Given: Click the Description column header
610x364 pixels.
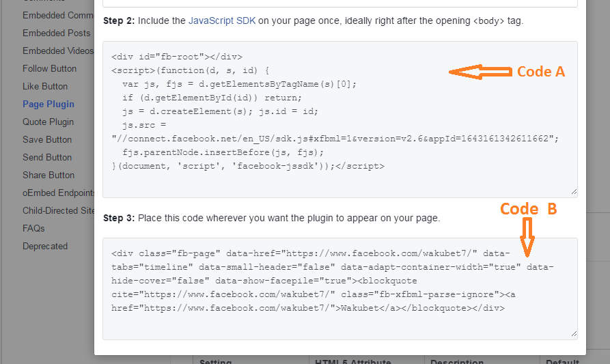Looking at the screenshot, I should point(457,361).
